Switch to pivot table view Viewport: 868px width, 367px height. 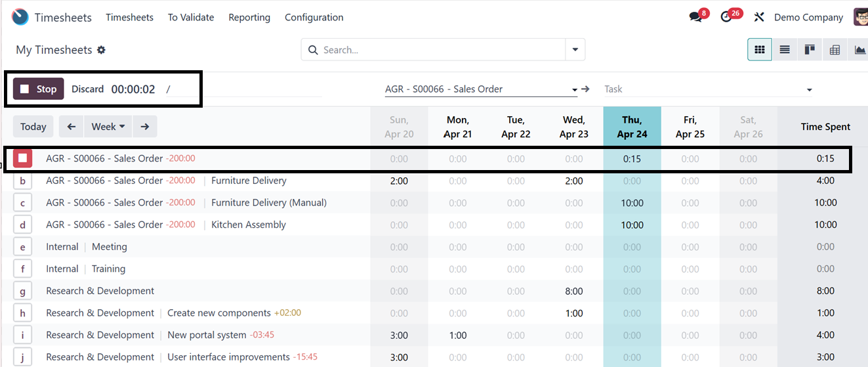[x=835, y=50]
